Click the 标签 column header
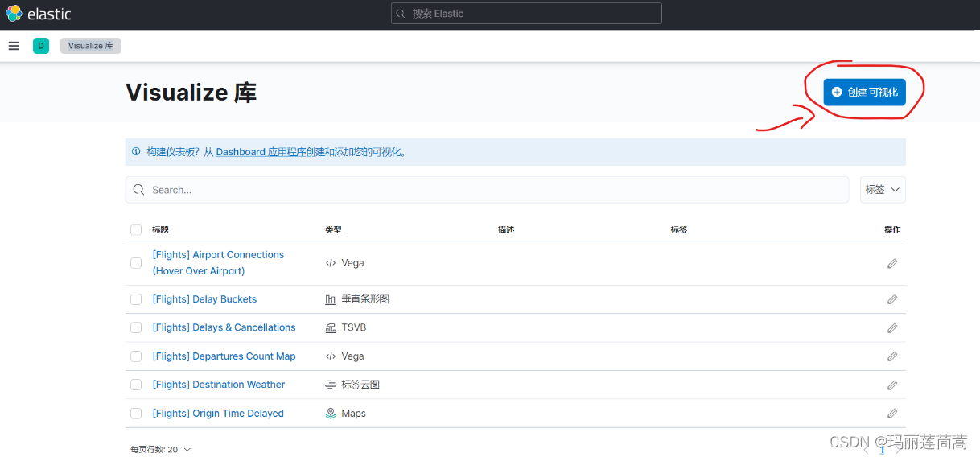This screenshot has width=980, height=457. (679, 230)
